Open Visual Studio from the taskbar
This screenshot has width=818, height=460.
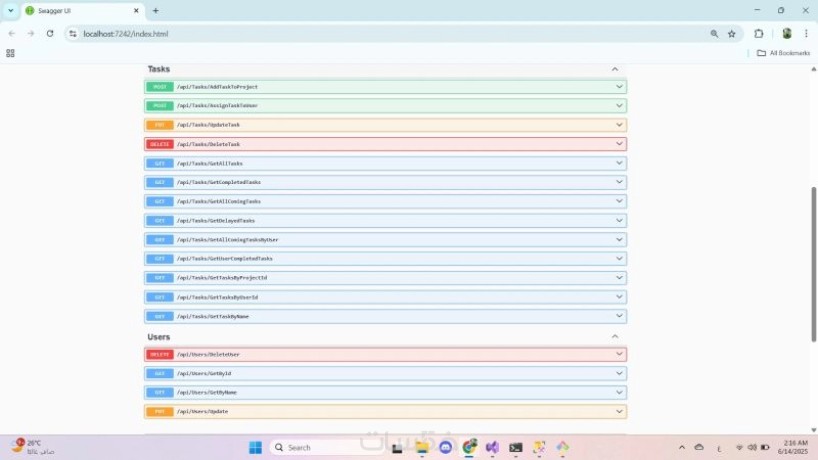point(492,447)
